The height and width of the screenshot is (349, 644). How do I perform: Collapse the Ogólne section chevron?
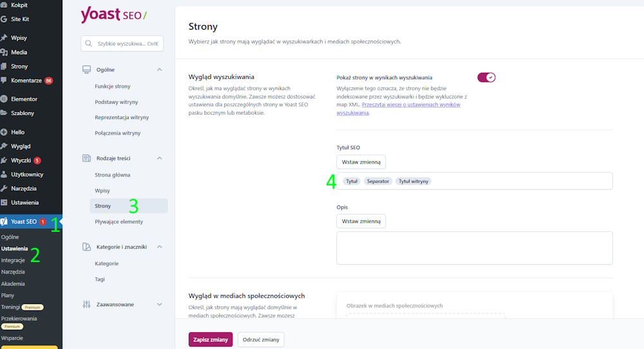coord(159,70)
